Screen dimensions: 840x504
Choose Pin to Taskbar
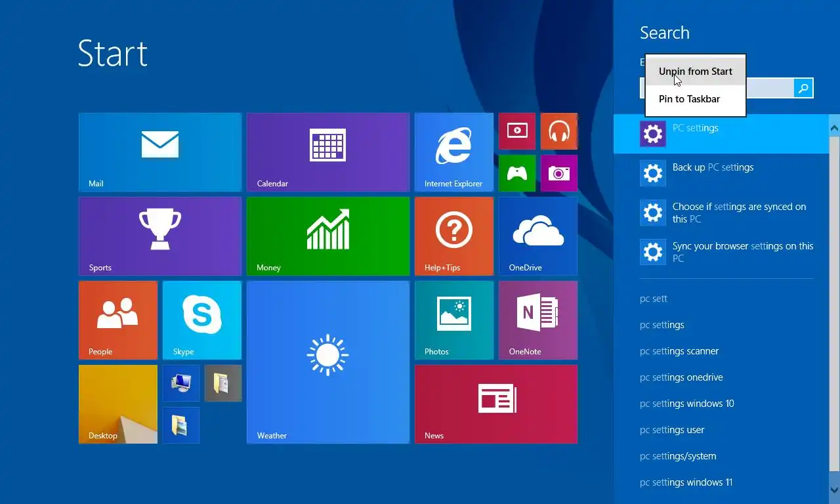click(x=696, y=99)
